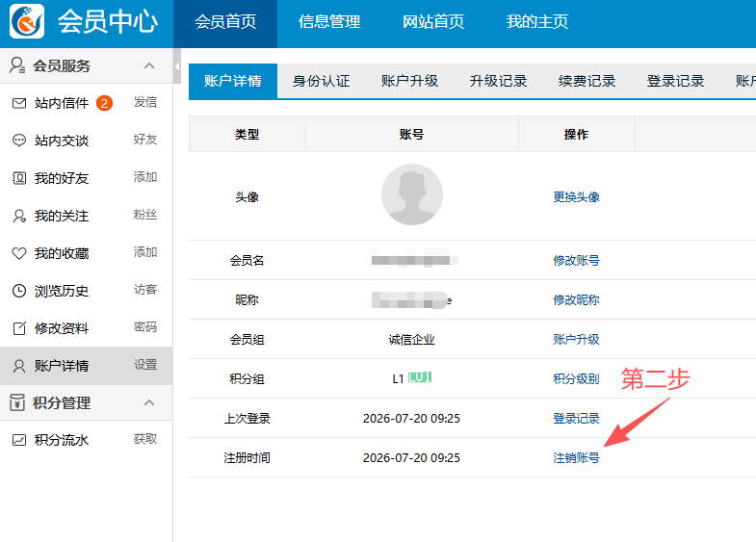Image resolution: width=756 pixels, height=542 pixels.
Task: Click the 账号 column header
Action: pyautogui.click(x=412, y=135)
